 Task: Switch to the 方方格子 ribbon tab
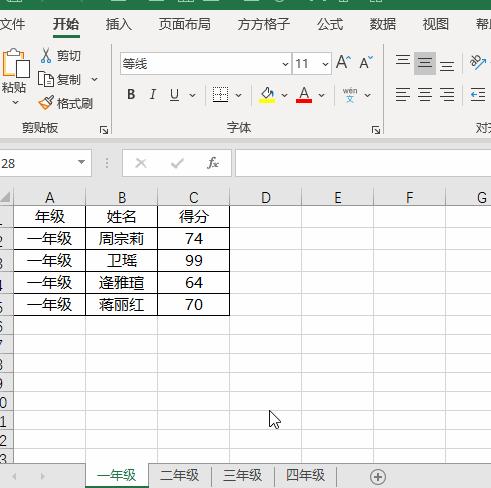click(264, 24)
